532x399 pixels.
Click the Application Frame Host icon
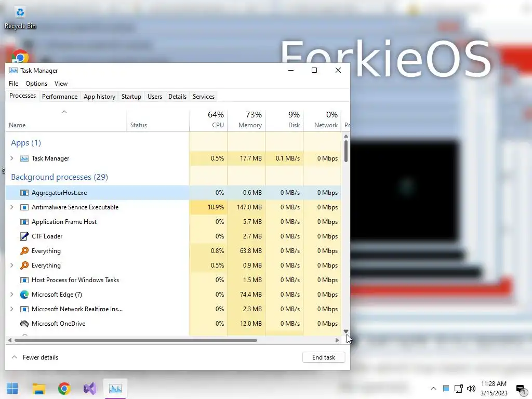coord(24,222)
